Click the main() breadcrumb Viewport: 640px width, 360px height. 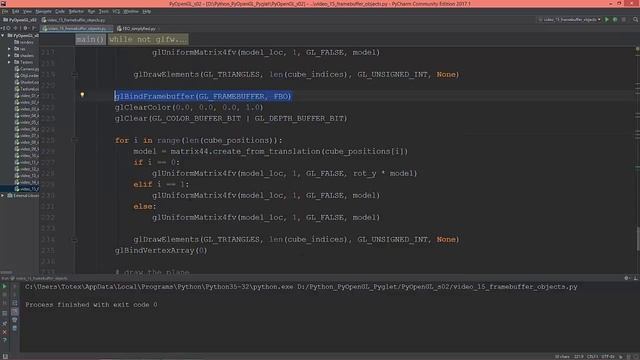91,39
